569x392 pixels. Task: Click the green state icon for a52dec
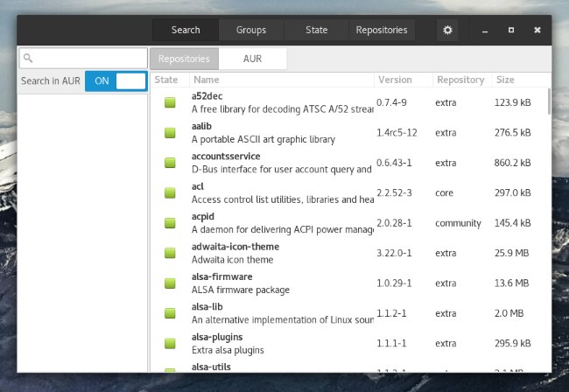(170, 102)
